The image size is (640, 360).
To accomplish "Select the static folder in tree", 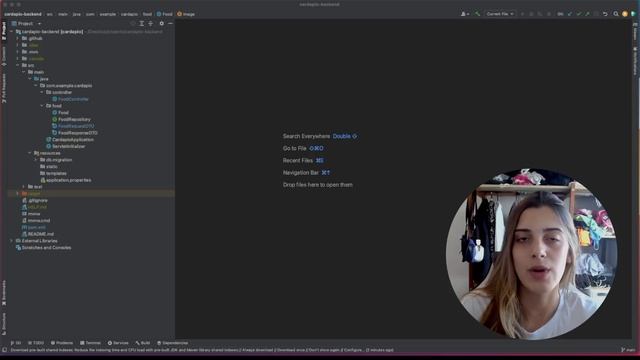I will click(49, 167).
